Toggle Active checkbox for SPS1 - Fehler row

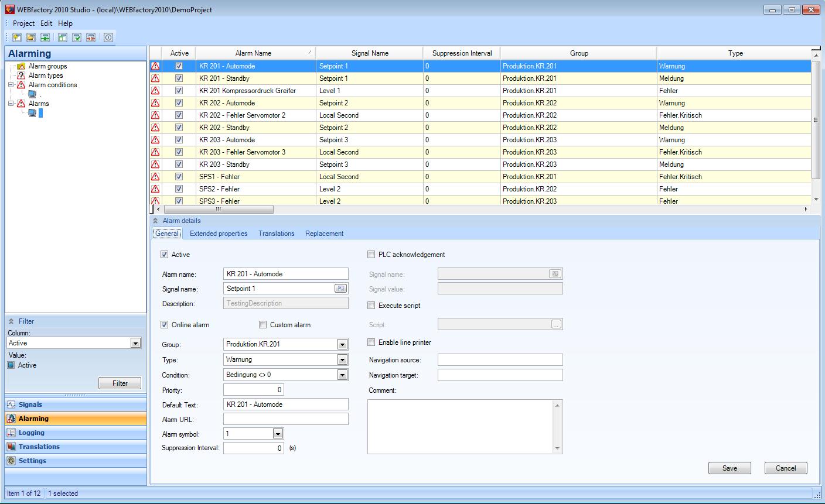[x=179, y=177]
